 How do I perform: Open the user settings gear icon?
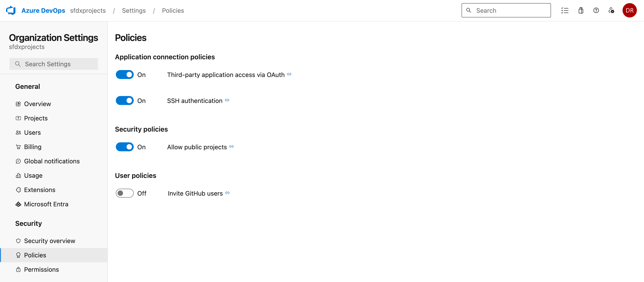click(x=611, y=11)
